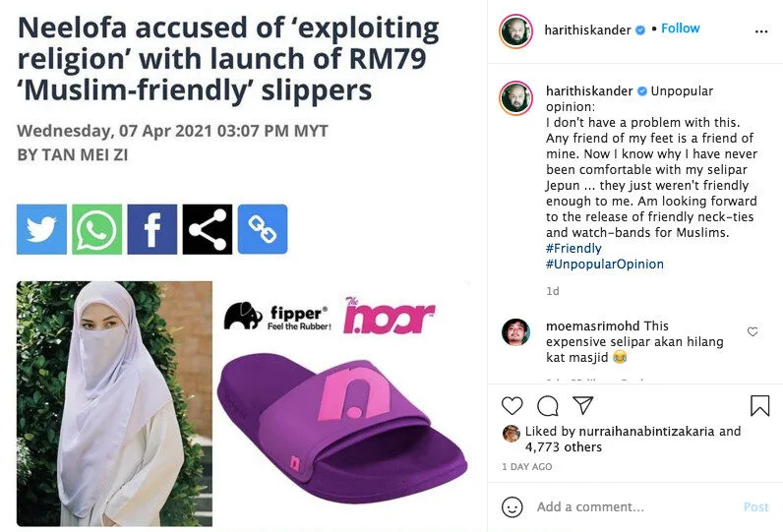Open the three-dot post options menu
Image resolution: width=783 pixels, height=532 pixels.
760,31
